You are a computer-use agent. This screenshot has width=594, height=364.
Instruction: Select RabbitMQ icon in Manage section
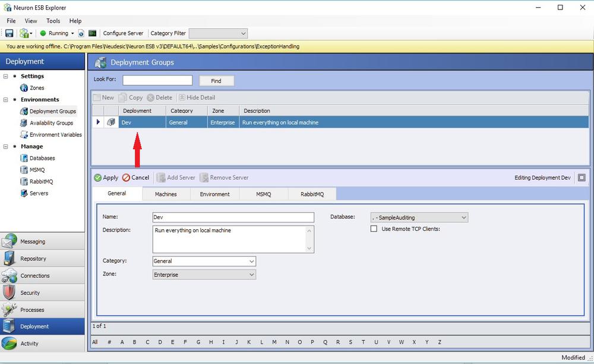click(x=24, y=182)
